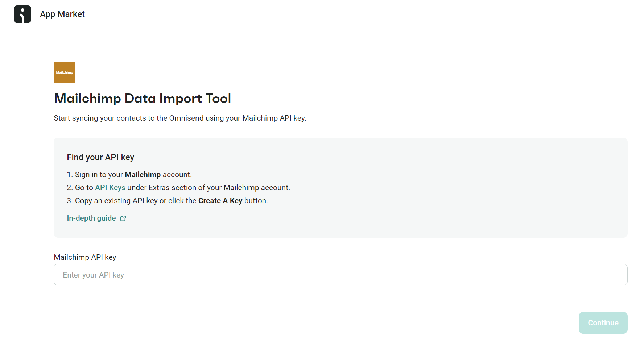Click the Mailchimp Data Import Tool title
This screenshot has width=644, height=346.
(143, 98)
